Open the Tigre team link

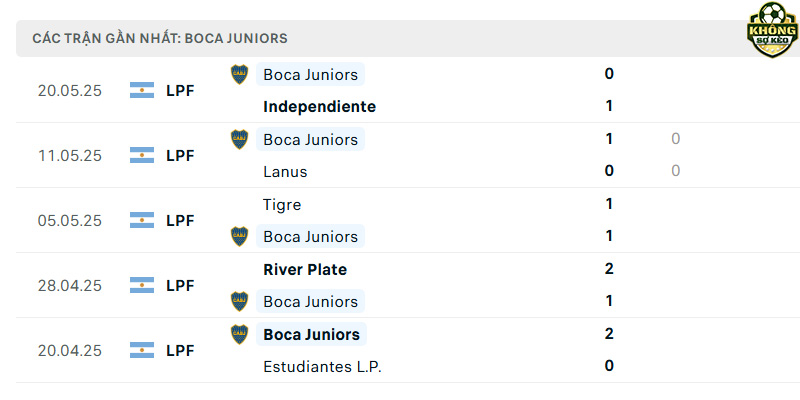[282, 205]
